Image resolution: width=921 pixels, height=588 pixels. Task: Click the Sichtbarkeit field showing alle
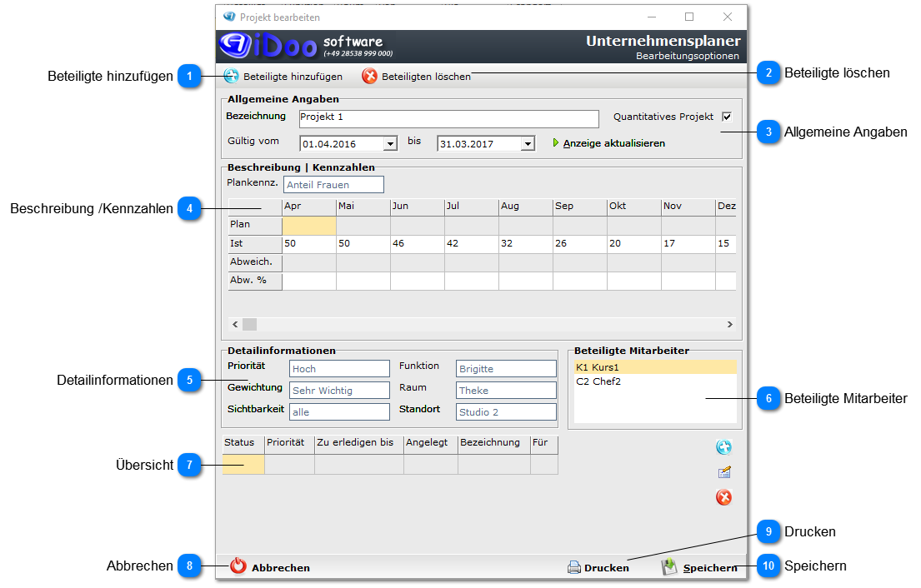click(x=339, y=412)
